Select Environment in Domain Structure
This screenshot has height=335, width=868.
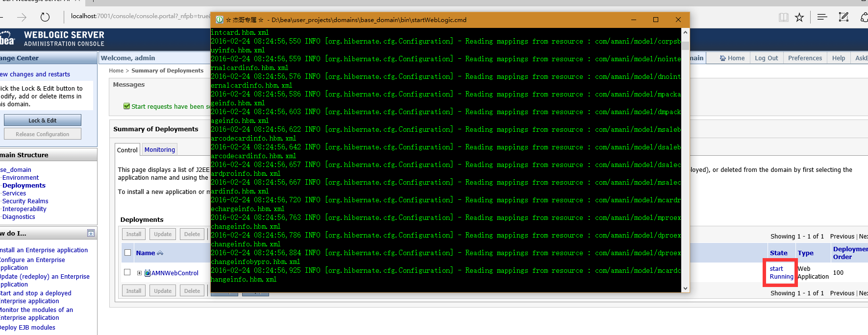point(21,178)
